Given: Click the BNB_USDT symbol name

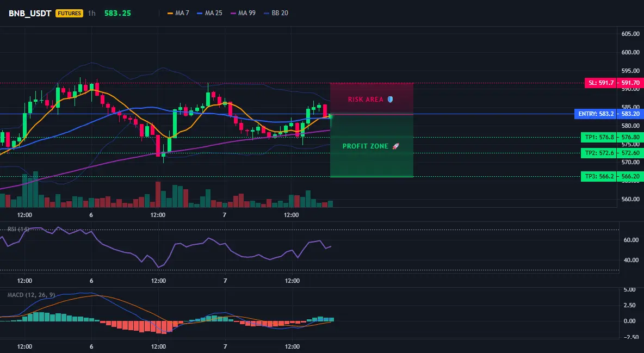Looking at the screenshot, I should point(30,13).
